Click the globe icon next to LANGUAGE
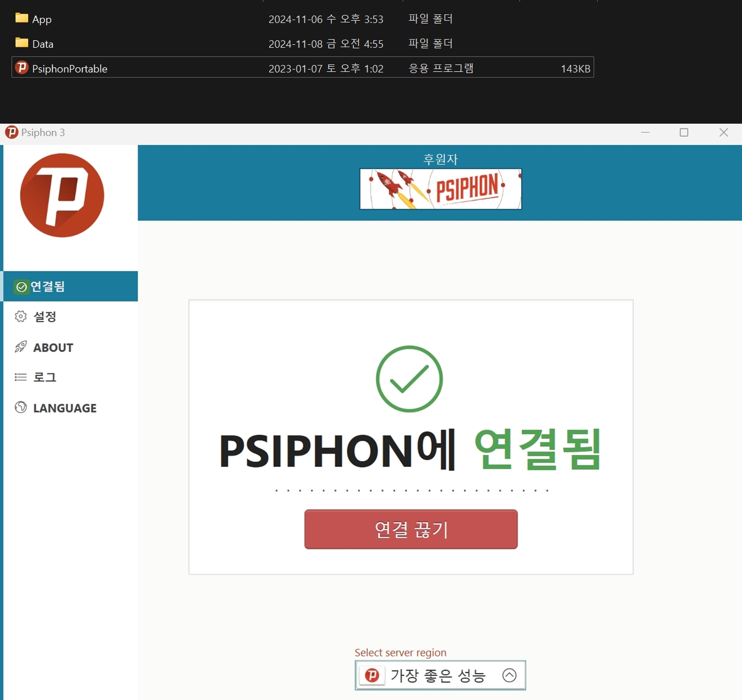Viewport: 742px width, 700px height. click(21, 407)
